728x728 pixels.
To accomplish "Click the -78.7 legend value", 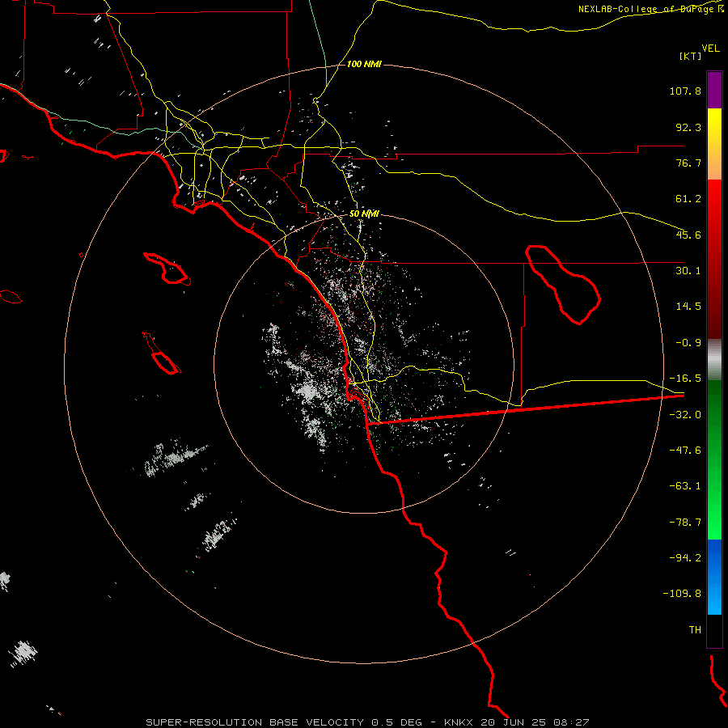I will tap(685, 523).
